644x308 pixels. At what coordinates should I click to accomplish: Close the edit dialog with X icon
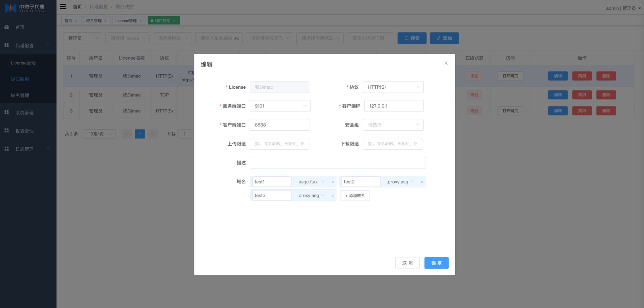(446, 63)
